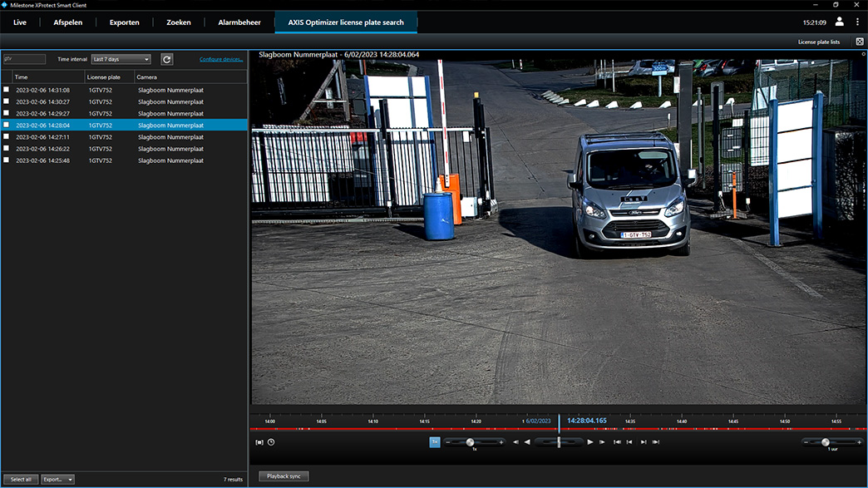Adjust the timeline span slider
Viewport: 868px width, 488px height.
(x=826, y=442)
